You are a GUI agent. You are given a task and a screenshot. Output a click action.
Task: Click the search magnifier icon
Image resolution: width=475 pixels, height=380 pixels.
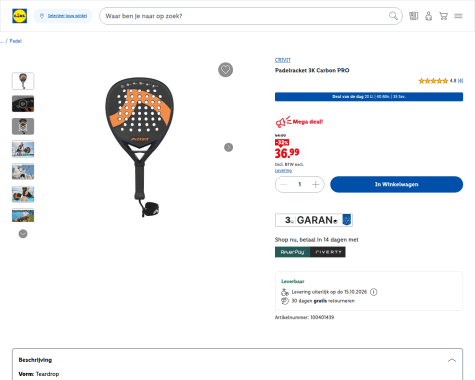393,16
